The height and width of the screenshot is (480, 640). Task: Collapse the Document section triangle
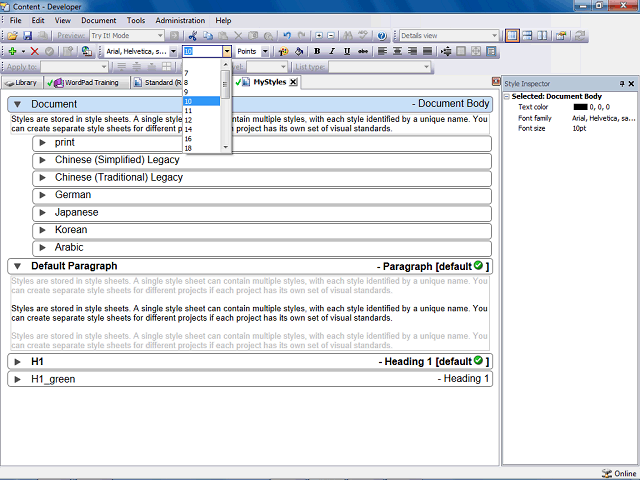click(18, 104)
